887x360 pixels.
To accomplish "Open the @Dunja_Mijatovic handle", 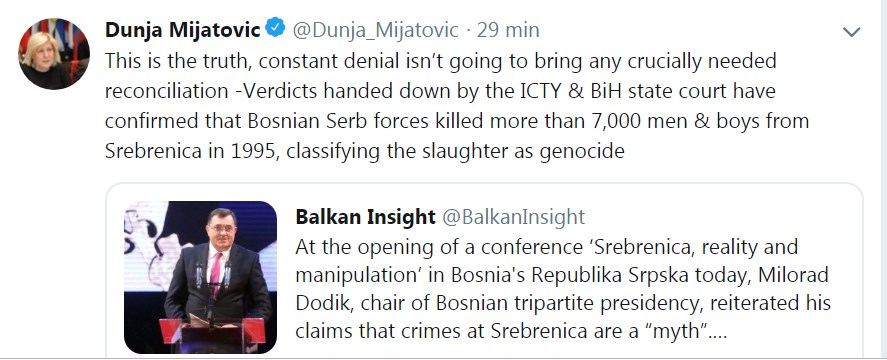I will pos(375,30).
